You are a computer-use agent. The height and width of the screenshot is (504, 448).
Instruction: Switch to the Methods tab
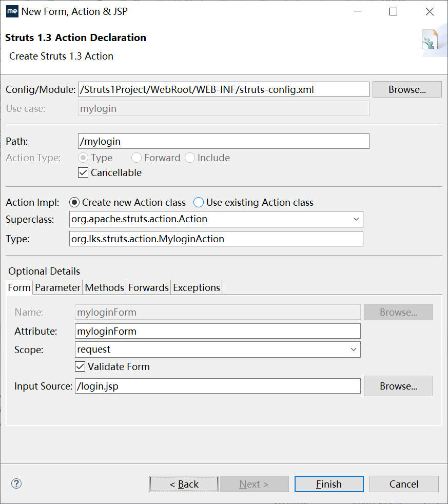point(105,287)
